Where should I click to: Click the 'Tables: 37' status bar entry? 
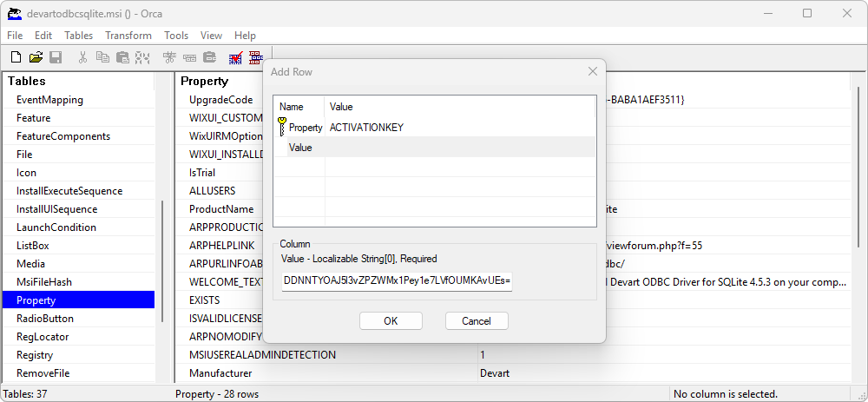[x=25, y=394]
